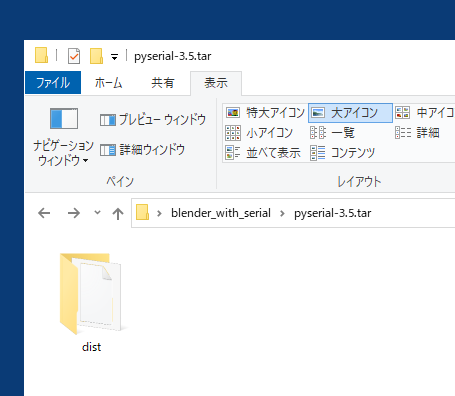The height and width of the screenshot is (396, 455).
Task: Open the ファイル menu tab
Action: [x=53, y=82]
